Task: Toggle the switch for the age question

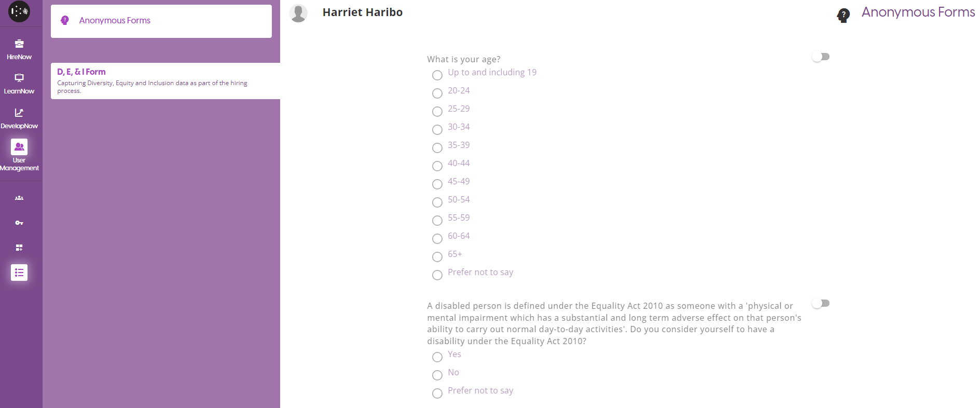Action: (821, 57)
